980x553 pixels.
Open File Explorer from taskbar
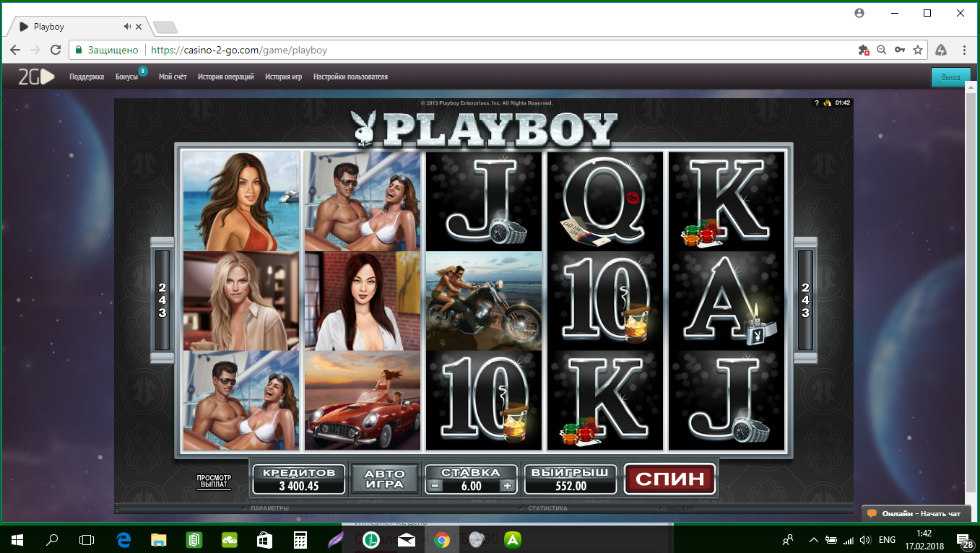coord(159,539)
